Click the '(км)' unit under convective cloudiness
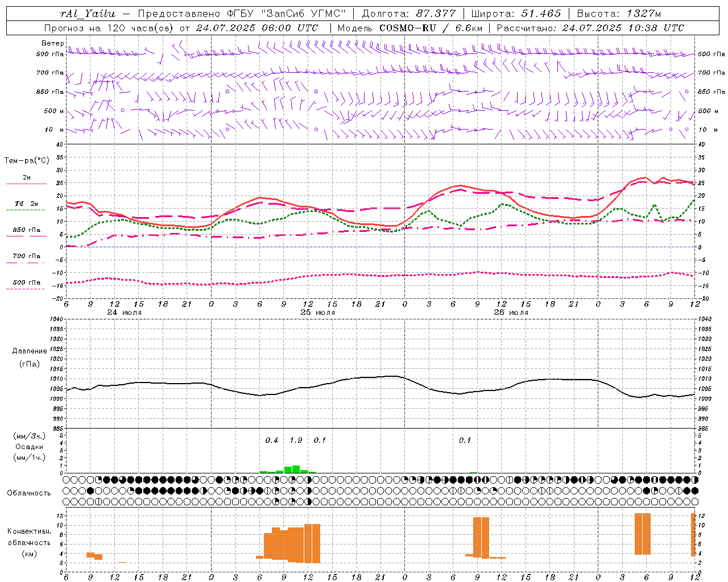This screenshot has width=728, height=582. [29, 554]
